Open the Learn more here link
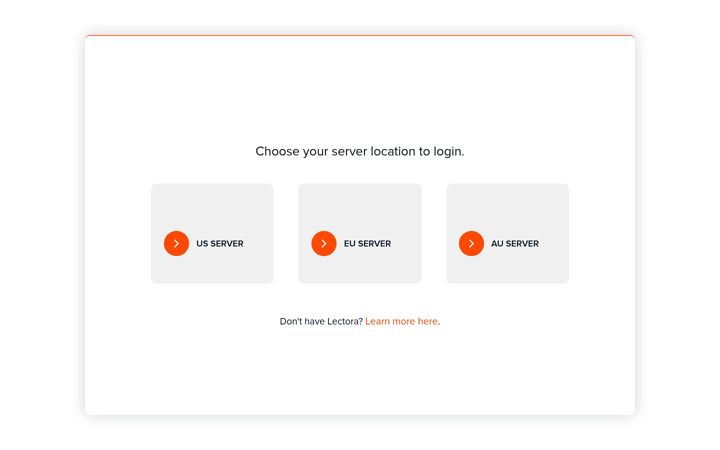 (402, 321)
